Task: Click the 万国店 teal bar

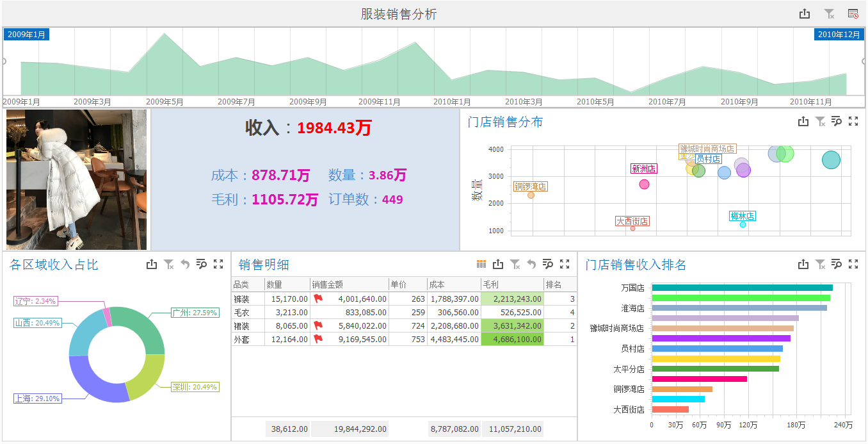Action: pos(742,288)
